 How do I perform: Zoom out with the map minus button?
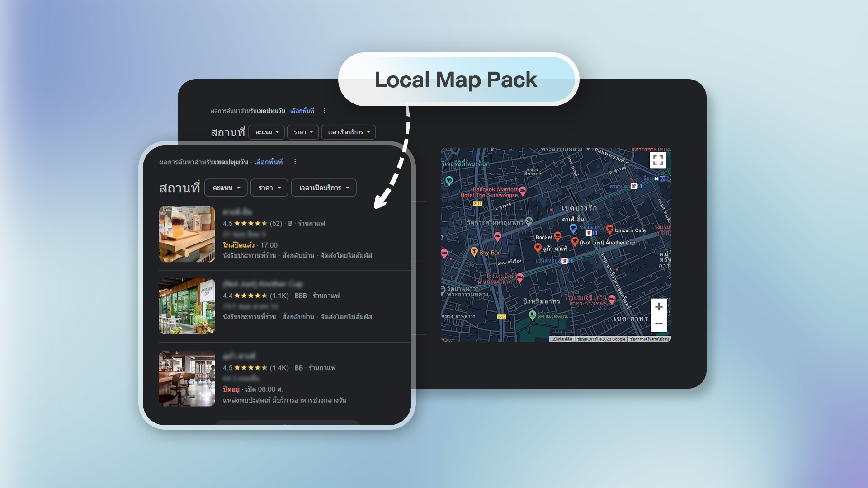click(x=659, y=324)
